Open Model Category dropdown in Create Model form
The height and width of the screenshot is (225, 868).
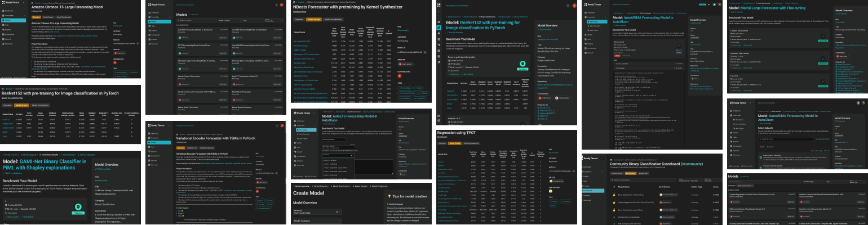[x=317, y=221]
